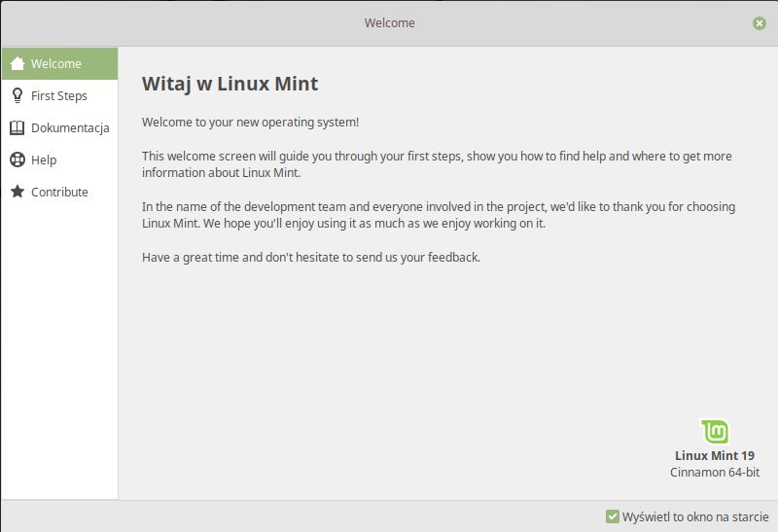Click the house icon beside Welcome

(x=18, y=63)
